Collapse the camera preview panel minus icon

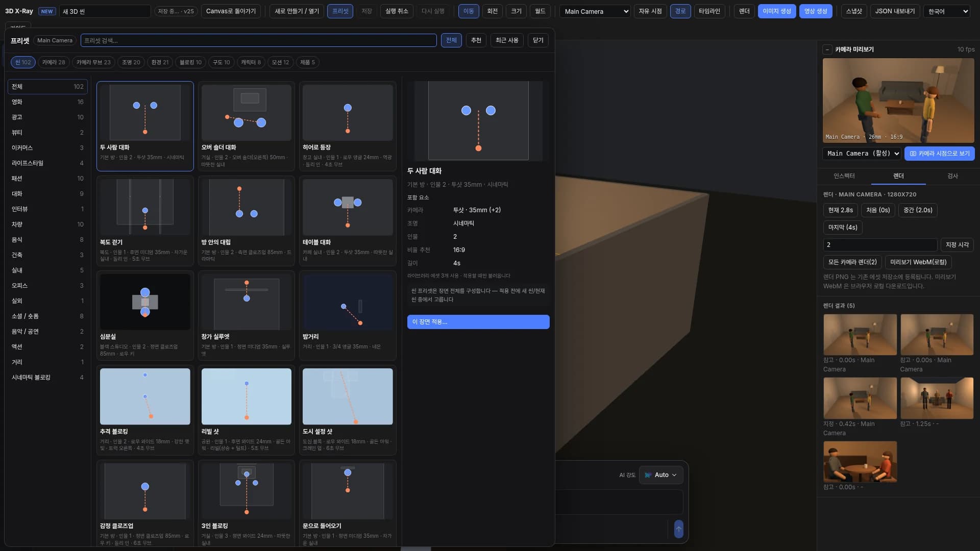(827, 49)
